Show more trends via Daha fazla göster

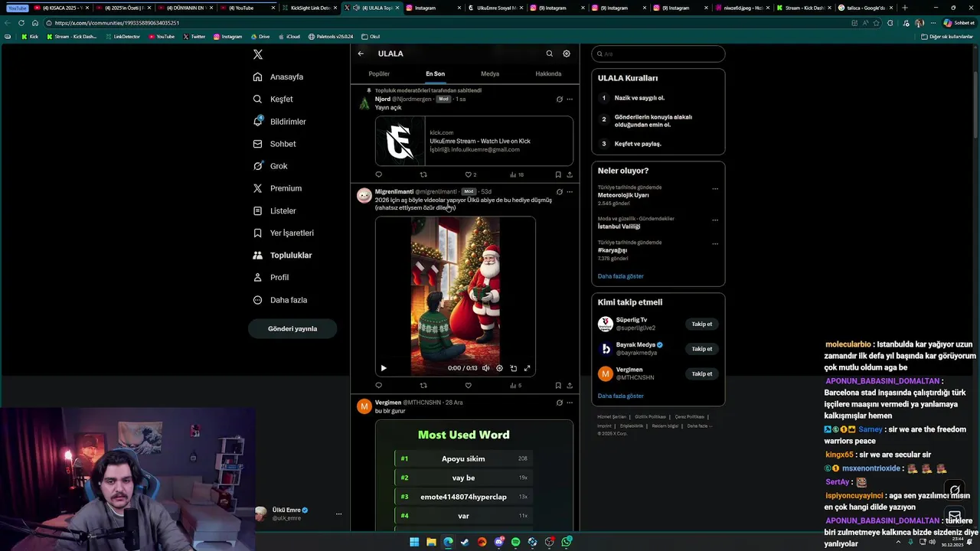[x=621, y=276]
